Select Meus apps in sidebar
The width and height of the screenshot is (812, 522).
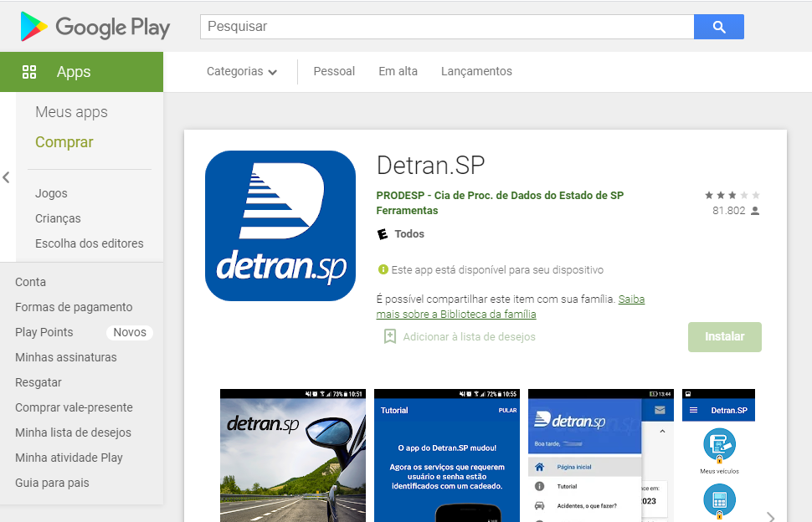tap(71, 112)
